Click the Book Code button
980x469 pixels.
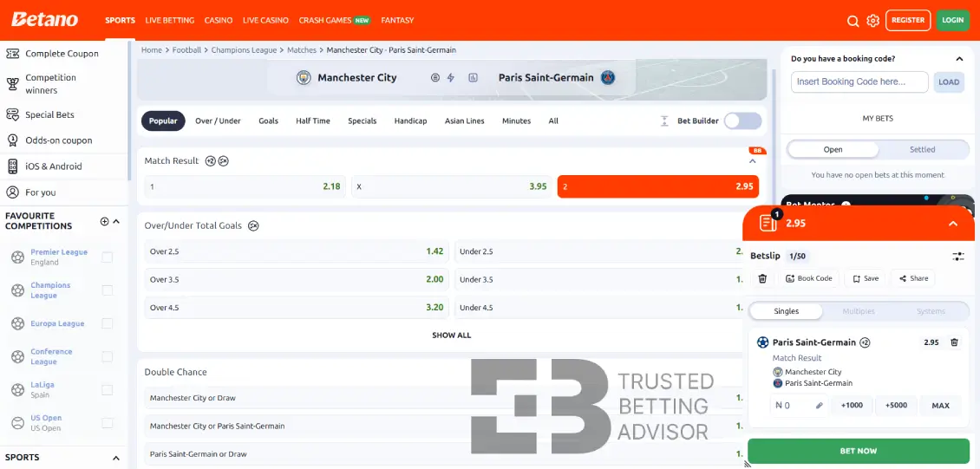coord(809,278)
